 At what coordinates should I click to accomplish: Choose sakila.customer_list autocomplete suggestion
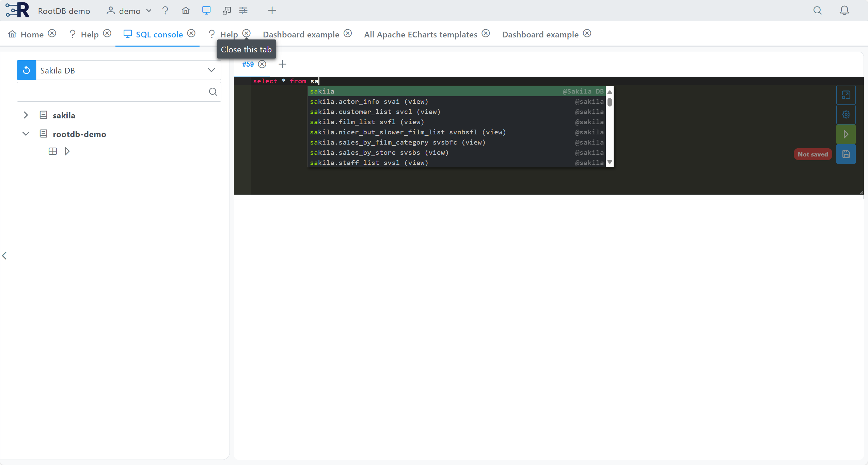coord(457,112)
